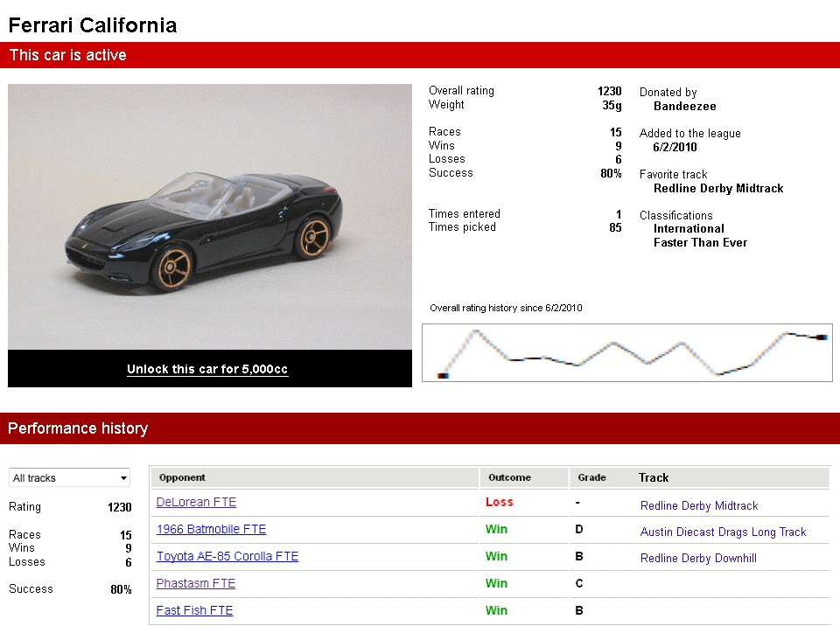This screenshot has width=840, height=626.
Task: Click the Track column header
Action: pos(654,477)
